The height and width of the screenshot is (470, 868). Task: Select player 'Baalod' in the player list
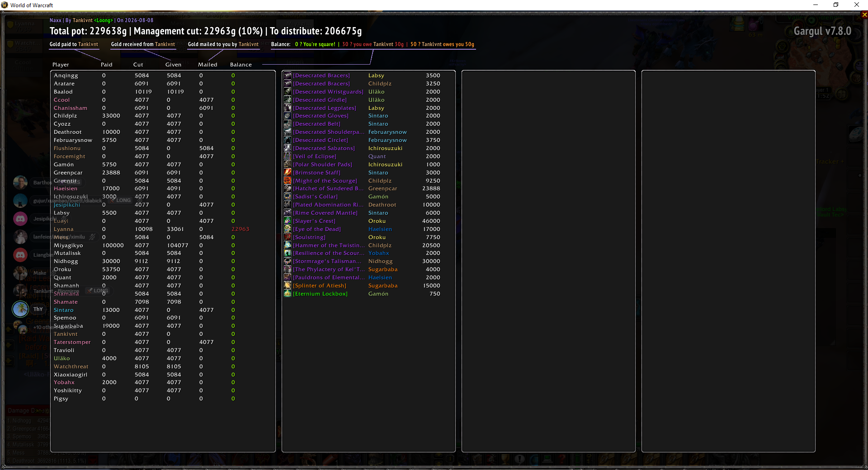tap(63, 92)
